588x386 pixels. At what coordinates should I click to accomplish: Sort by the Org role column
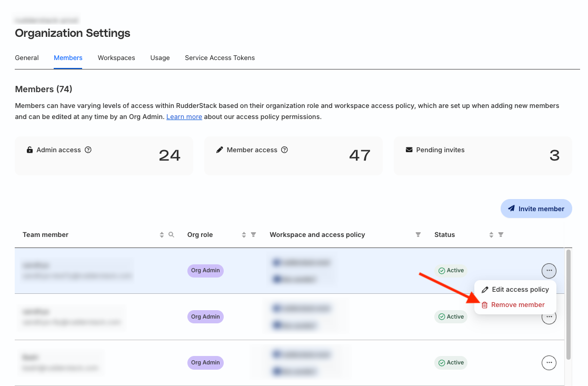[244, 235]
